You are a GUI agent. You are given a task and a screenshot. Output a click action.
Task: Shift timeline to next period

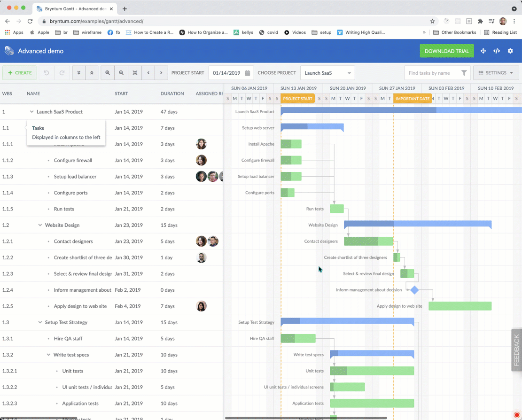coord(161,73)
